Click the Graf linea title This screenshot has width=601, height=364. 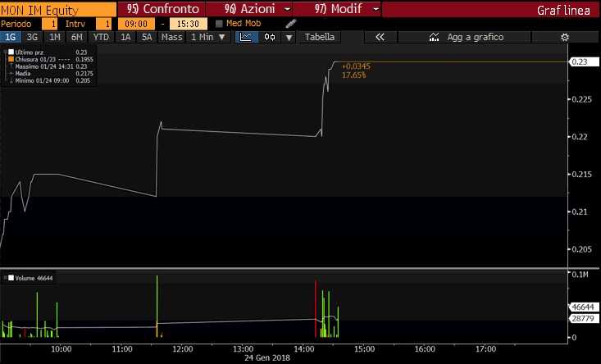coord(563,11)
